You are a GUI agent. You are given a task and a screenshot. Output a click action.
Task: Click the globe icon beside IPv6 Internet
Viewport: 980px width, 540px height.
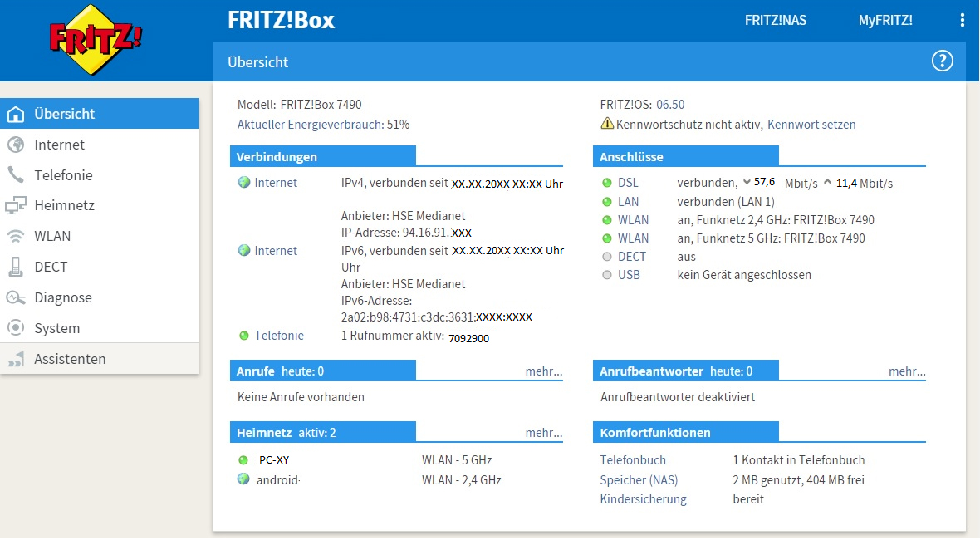point(243,251)
